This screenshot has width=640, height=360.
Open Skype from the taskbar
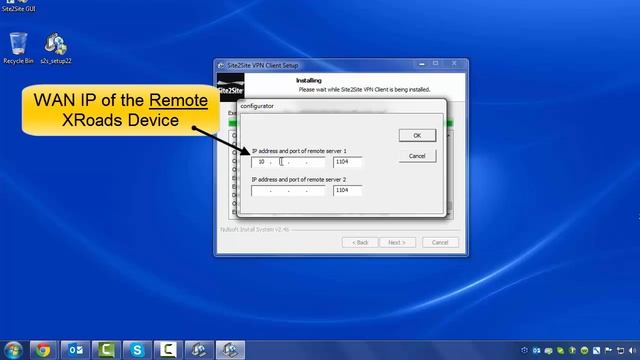click(x=137, y=350)
